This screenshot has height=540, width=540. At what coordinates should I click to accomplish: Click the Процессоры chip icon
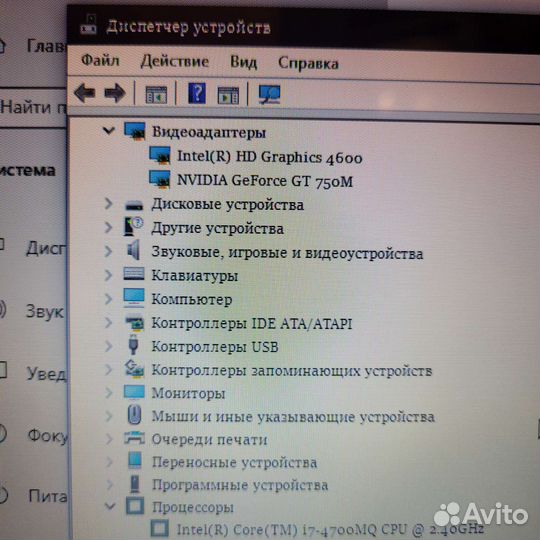[x=135, y=506]
